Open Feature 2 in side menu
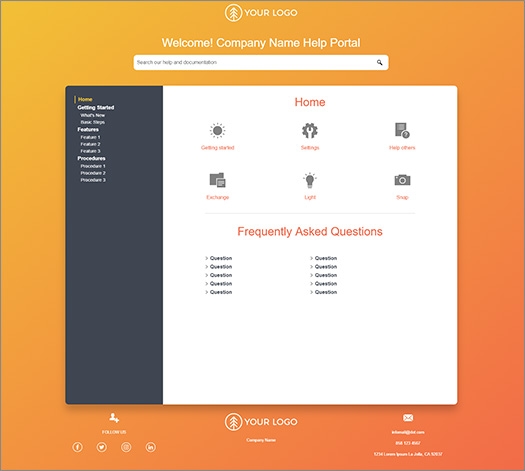The width and height of the screenshot is (525, 471). tap(90, 144)
